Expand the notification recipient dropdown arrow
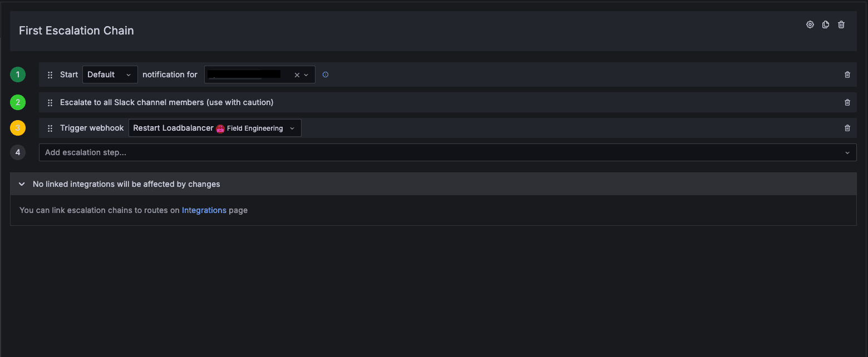Screen dimensions: 868x357 click(306, 75)
